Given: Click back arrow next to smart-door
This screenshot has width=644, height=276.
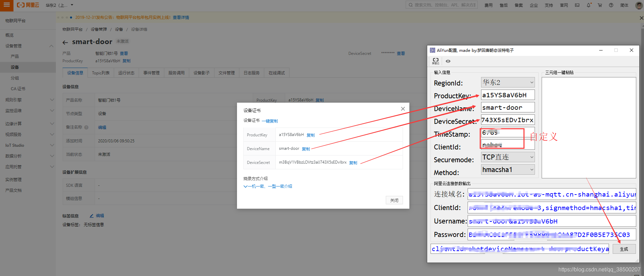Looking at the screenshot, I should [x=65, y=42].
